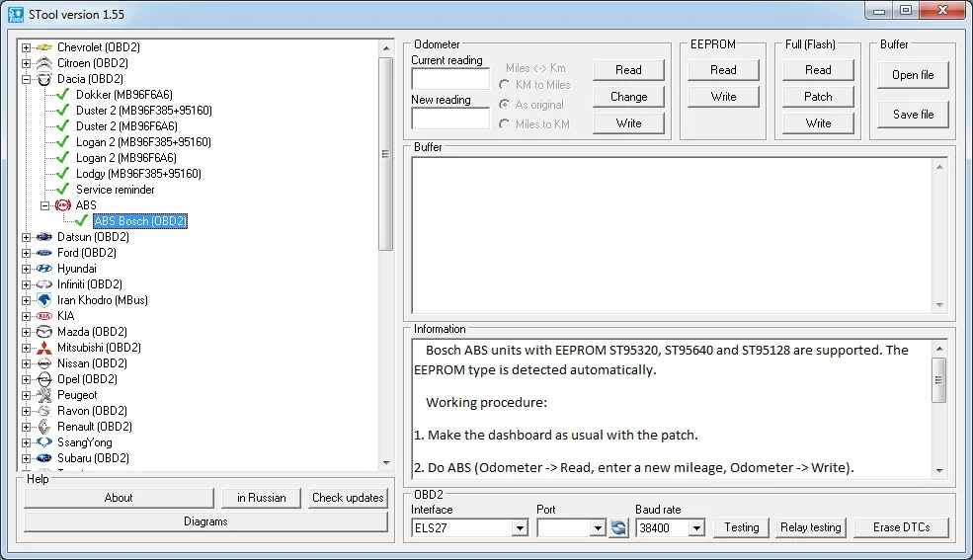Select Duster 2 (MB96F6A6) tree item
The height and width of the screenshot is (560, 973).
pyautogui.click(x=126, y=126)
